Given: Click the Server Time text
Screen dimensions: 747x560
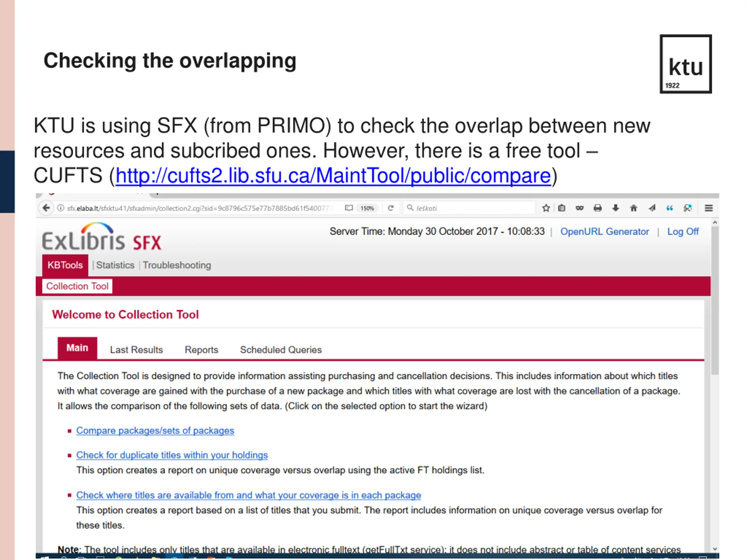Looking at the screenshot, I should coord(437,232).
